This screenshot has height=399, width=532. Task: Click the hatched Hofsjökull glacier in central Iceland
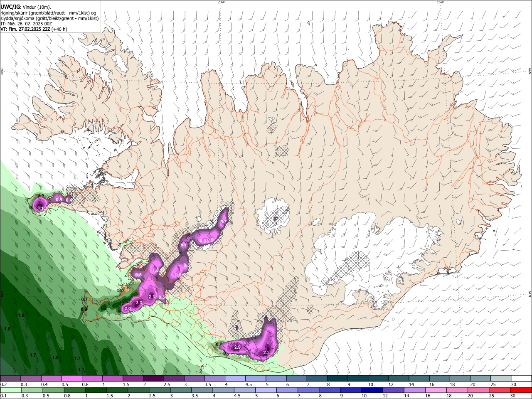[273, 215]
